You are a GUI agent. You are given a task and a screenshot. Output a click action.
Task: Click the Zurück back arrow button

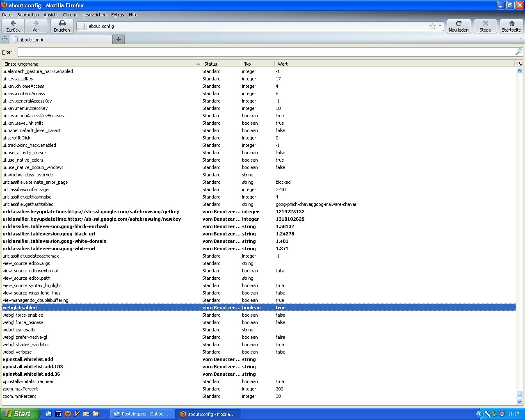click(13, 24)
